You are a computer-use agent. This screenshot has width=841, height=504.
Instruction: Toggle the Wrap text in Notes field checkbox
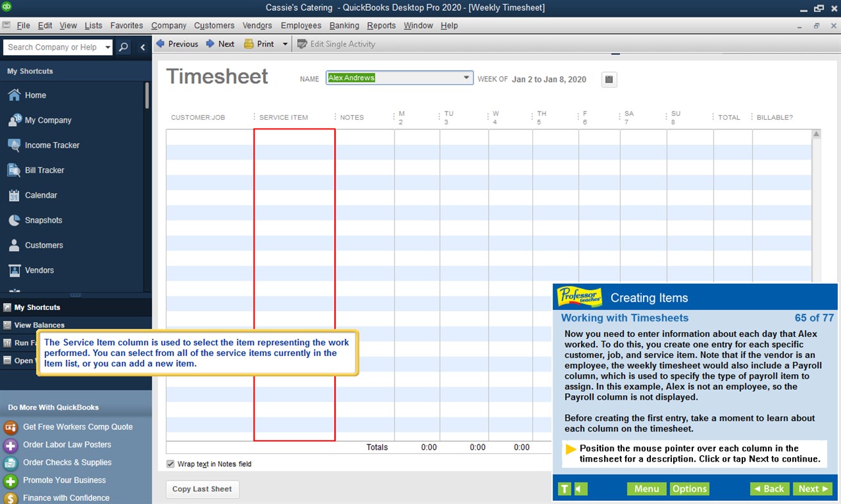[170, 464]
